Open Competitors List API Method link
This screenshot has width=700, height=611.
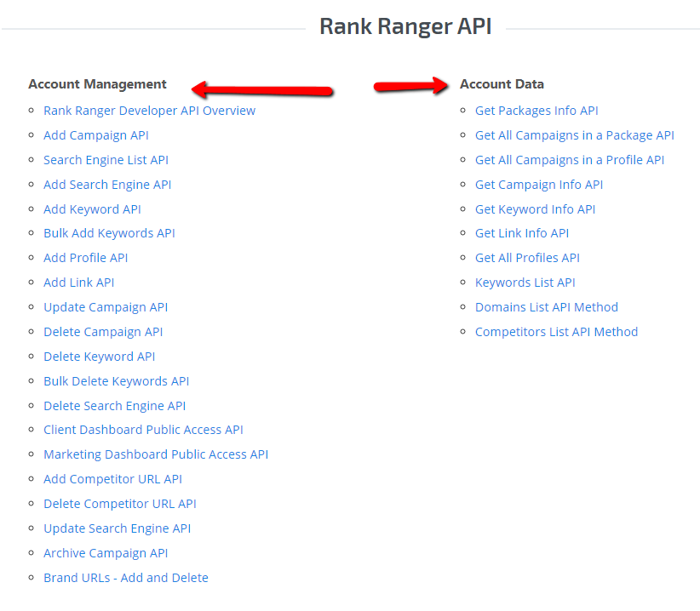(556, 332)
